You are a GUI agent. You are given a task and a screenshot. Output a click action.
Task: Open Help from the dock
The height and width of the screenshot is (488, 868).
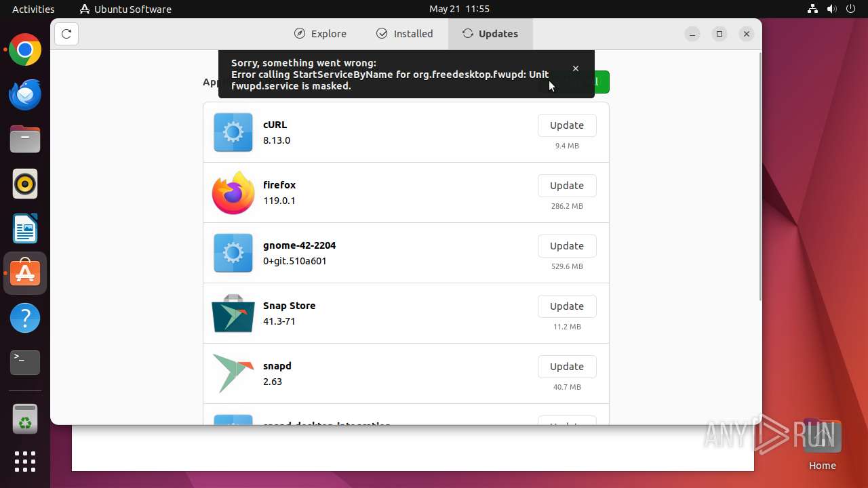click(25, 318)
